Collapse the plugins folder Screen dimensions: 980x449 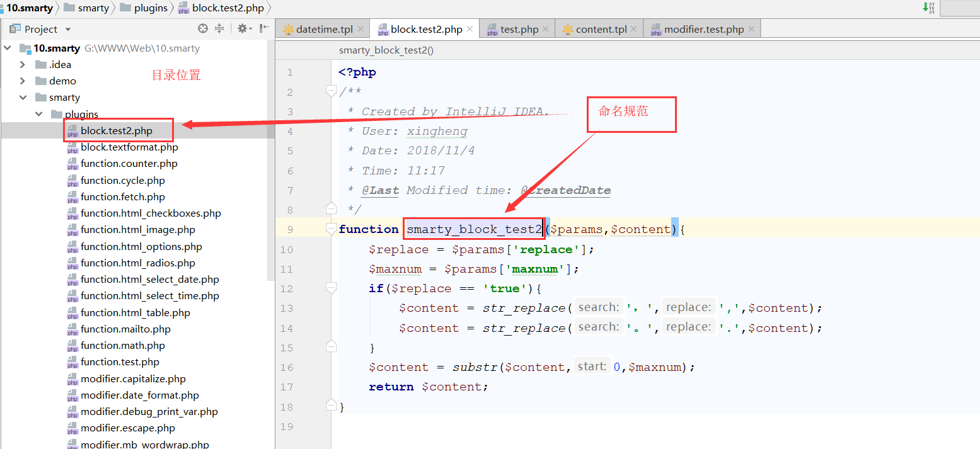[39, 114]
